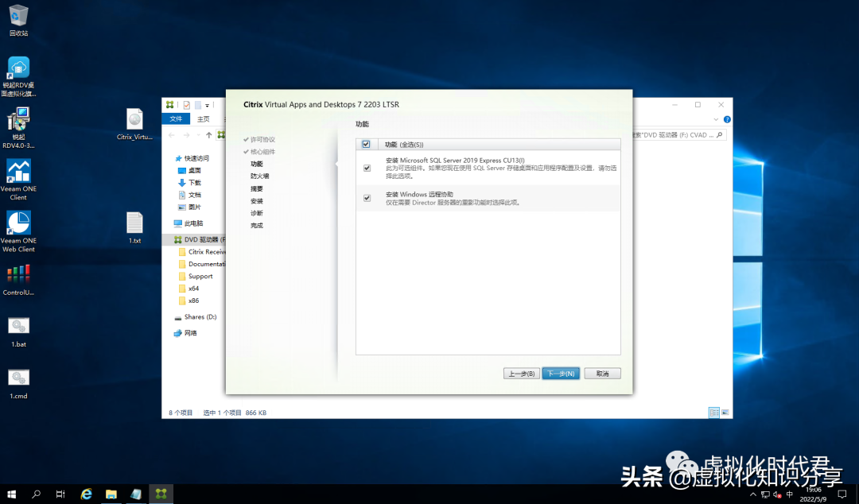This screenshot has height=504, width=859.
Task: Select 防火墙 step in installer sidebar
Action: click(x=259, y=176)
